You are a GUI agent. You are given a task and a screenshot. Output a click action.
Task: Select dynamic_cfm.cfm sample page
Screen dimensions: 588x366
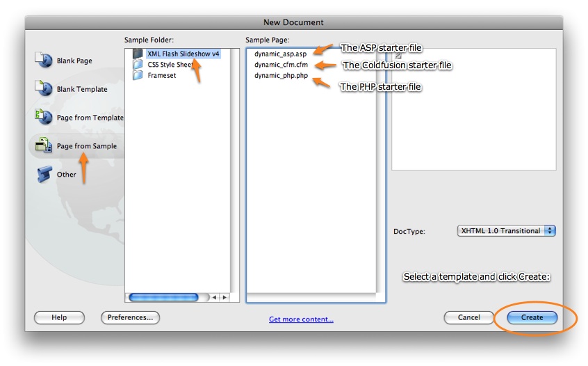click(x=281, y=65)
